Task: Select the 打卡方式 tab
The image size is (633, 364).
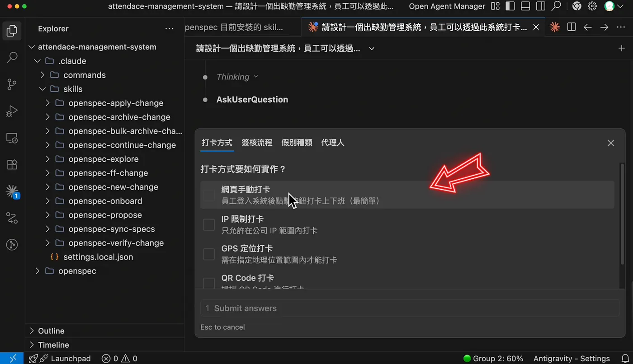Action: coord(217,143)
